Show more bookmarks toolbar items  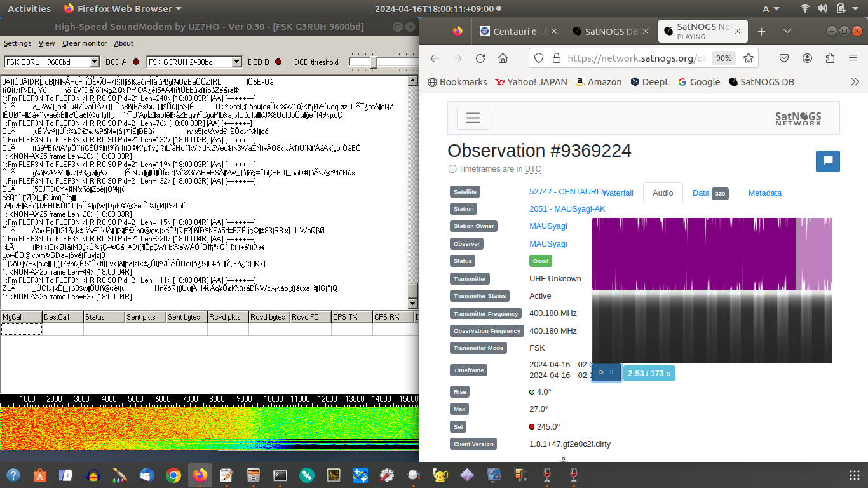(855, 82)
